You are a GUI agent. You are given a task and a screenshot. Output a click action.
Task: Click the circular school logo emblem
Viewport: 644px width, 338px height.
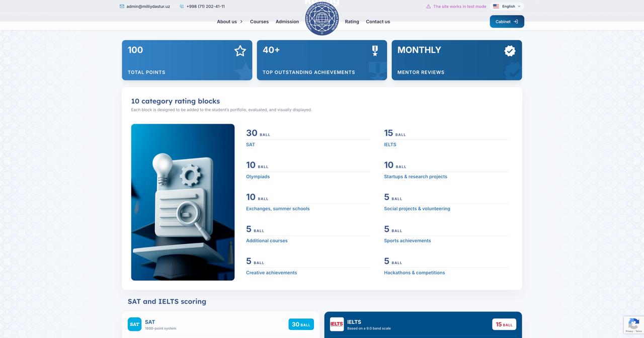point(322,19)
